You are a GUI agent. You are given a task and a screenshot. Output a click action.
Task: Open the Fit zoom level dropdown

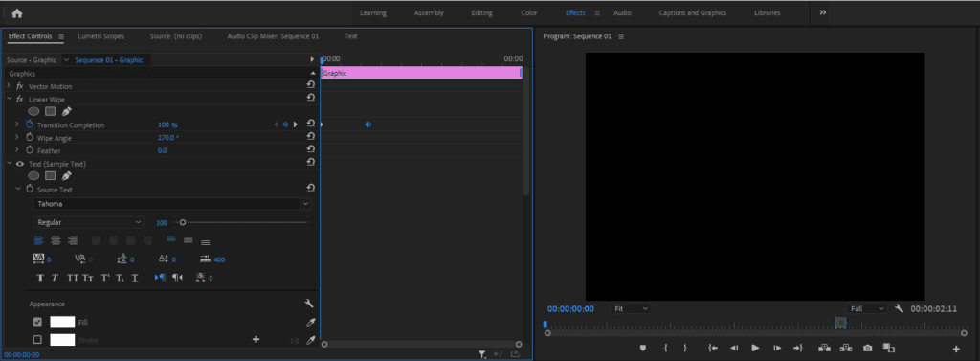(631, 308)
